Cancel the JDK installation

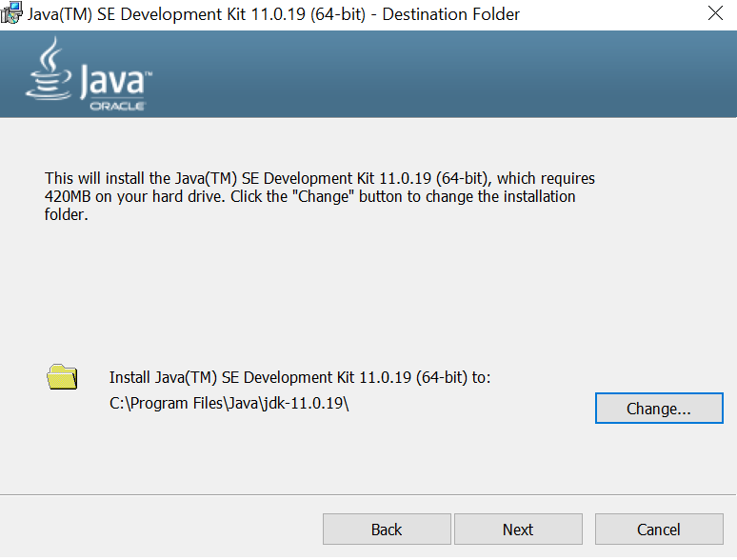pyautogui.click(x=659, y=529)
